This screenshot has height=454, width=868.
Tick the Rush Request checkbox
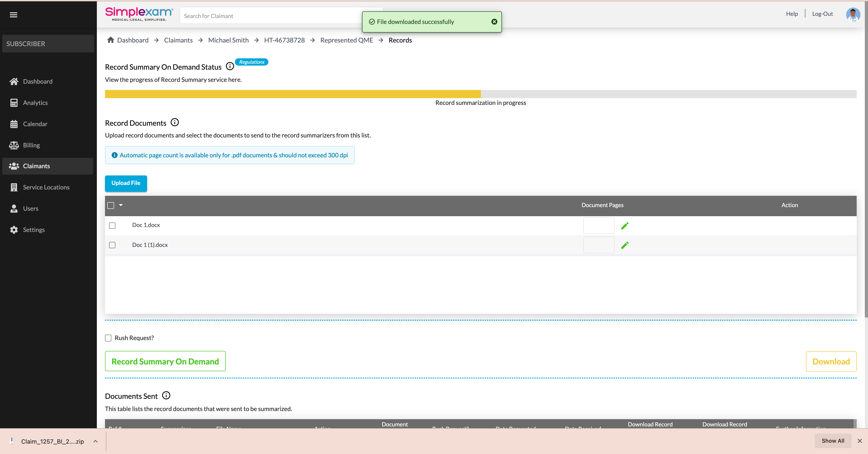(108, 338)
